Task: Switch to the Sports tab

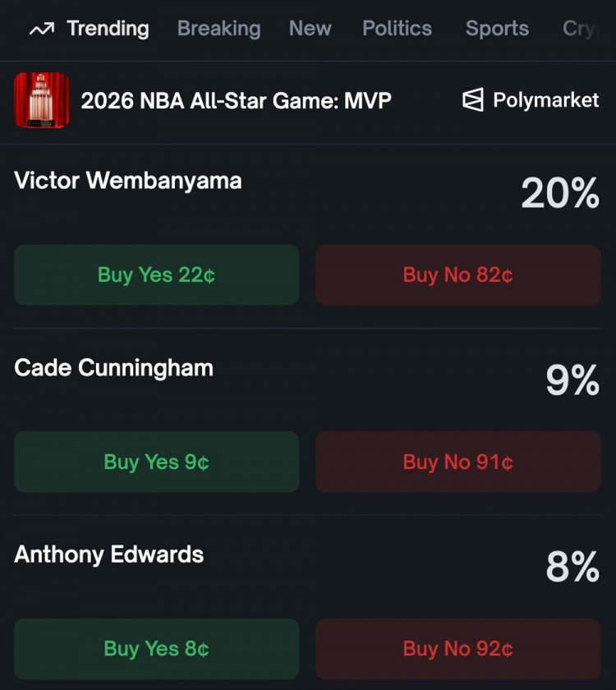Action: pyautogui.click(x=497, y=29)
